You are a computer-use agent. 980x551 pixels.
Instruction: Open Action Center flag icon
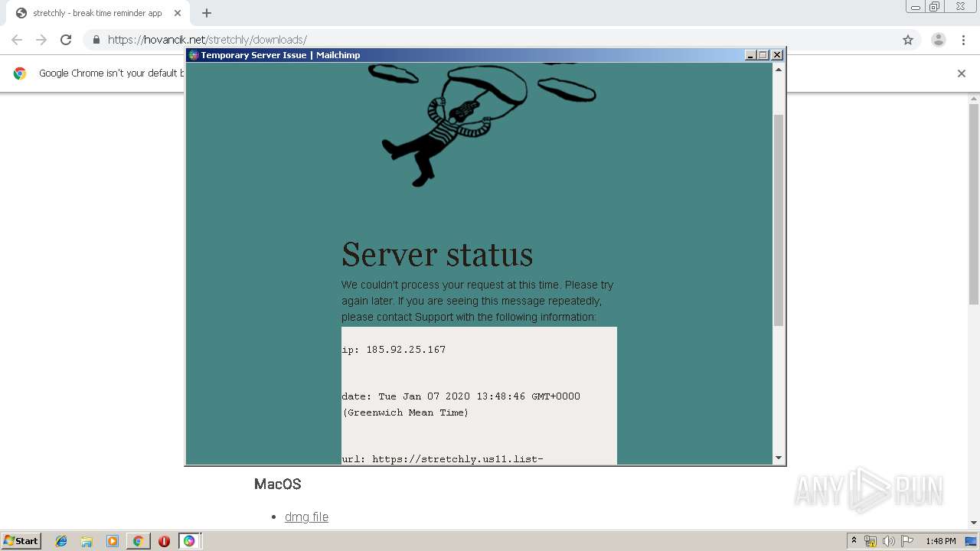907,541
